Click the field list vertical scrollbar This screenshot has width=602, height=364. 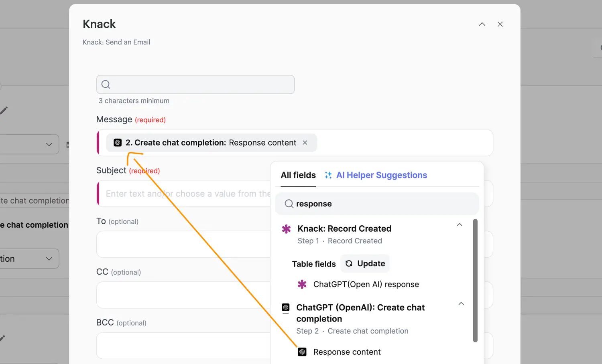475,281
